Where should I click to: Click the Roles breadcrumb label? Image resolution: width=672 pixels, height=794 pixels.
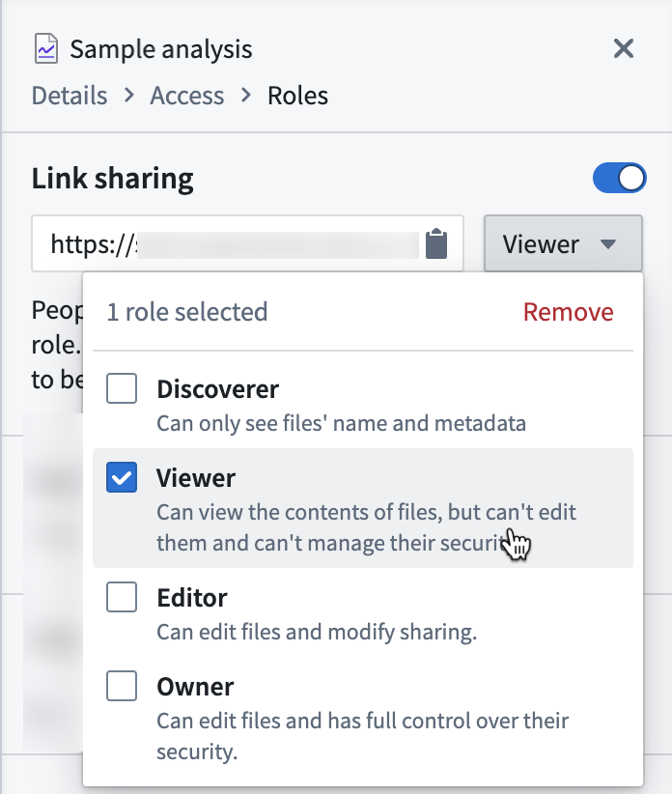[298, 96]
